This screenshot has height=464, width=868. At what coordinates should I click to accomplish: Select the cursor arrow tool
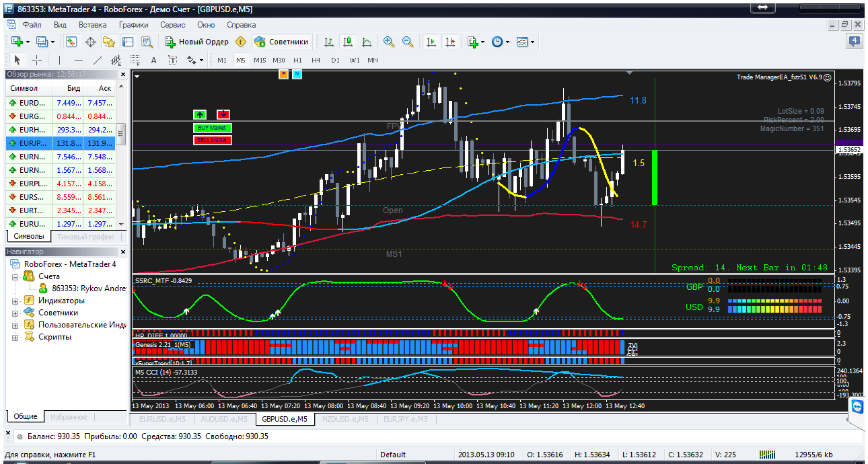[17, 60]
